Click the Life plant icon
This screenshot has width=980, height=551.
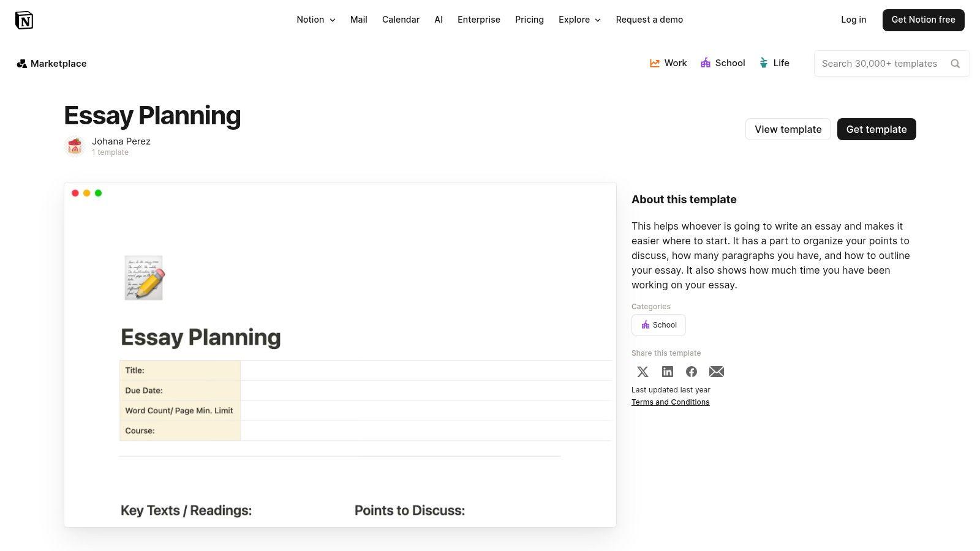pos(764,63)
